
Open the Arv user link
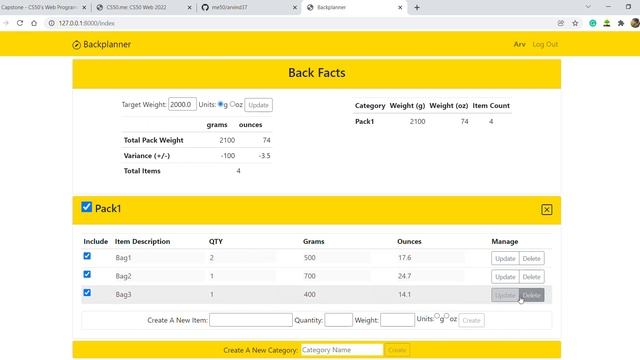point(519,44)
